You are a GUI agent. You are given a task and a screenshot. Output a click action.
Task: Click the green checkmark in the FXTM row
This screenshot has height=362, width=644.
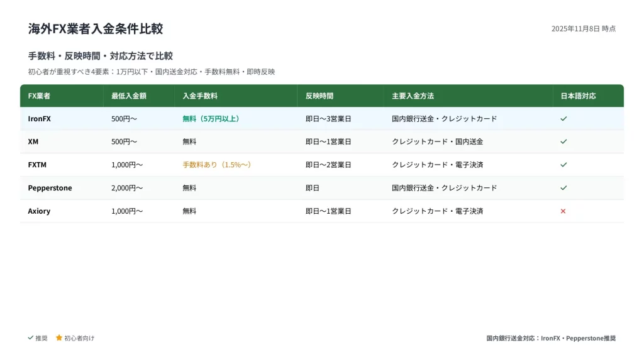click(x=563, y=165)
